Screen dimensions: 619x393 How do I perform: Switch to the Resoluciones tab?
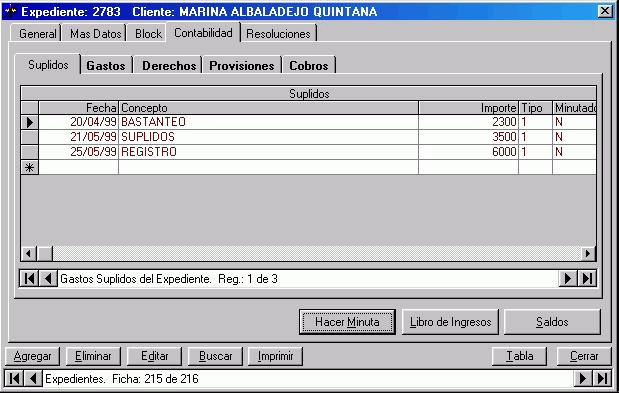(278, 34)
